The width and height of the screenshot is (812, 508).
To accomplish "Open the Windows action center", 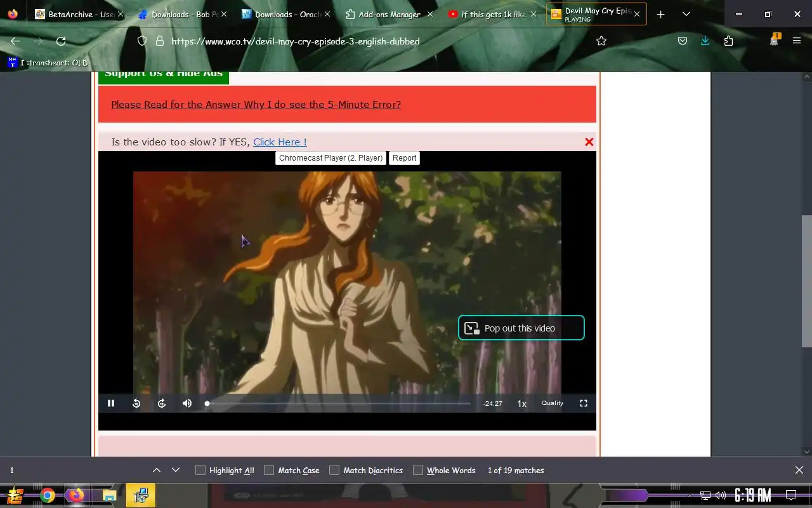I will coord(791,495).
